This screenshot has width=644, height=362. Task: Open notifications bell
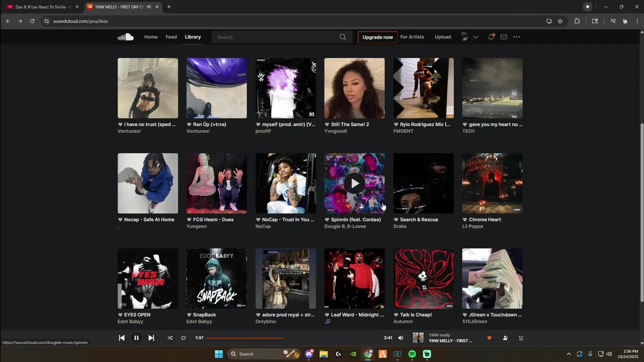(x=491, y=37)
